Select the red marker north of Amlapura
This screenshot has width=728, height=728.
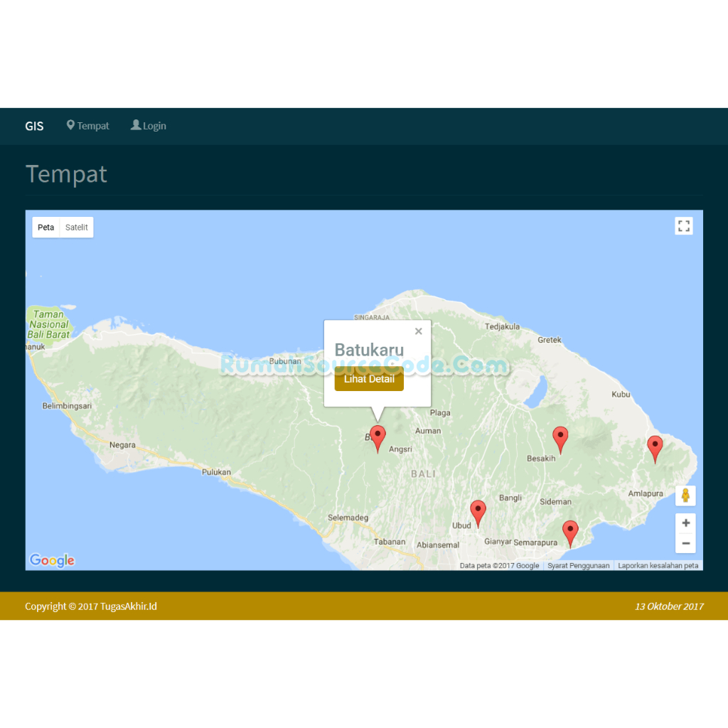pyautogui.click(x=655, y=449)
